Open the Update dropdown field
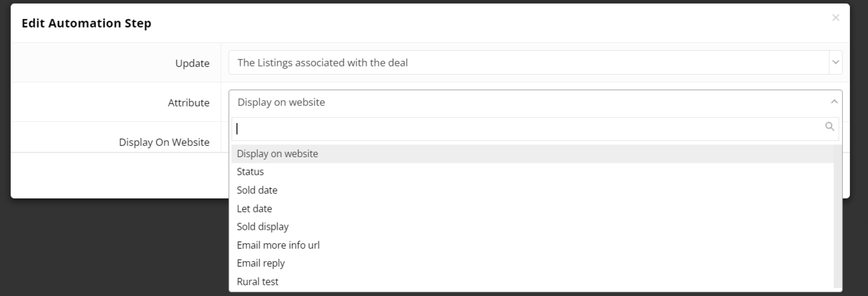The width and height of the screenshot is (868, 296). pyautogui.click(x=527, y=62)
